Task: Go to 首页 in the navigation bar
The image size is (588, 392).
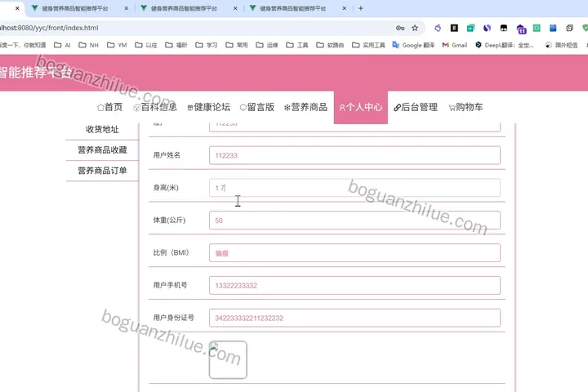Action: pyautogui.click(x=109, y=107)
